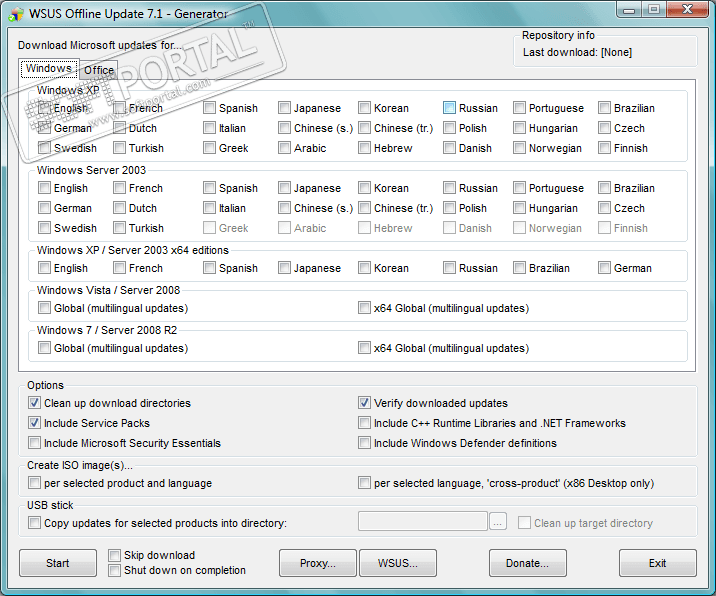Image resolution: width=716 pixels, height=596 pixels.
Task: Click the 'Last download: [None]' repository info text
Action: (577, 53)
